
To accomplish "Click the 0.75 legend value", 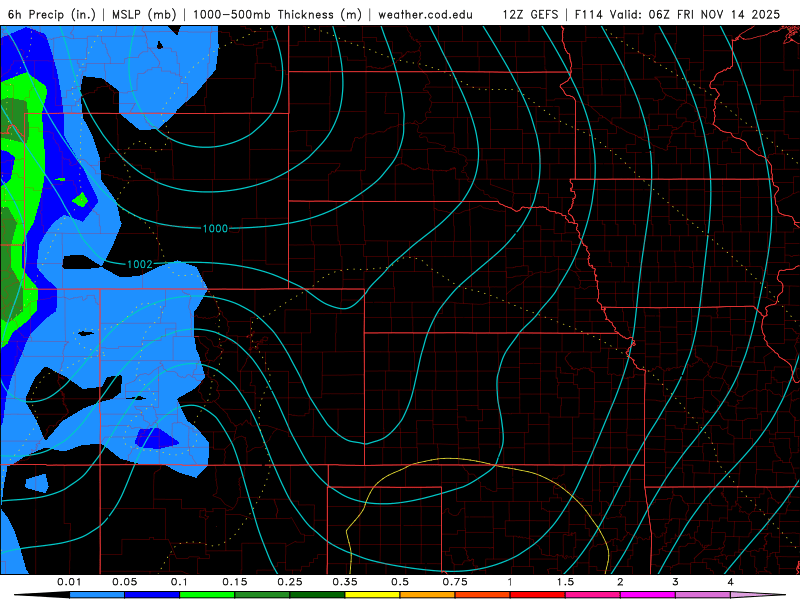I will click(455, 582).
